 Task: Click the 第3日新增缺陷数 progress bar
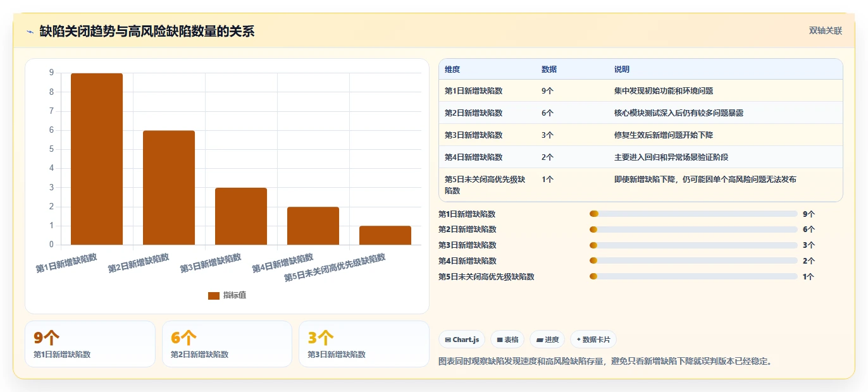point(693,245)
